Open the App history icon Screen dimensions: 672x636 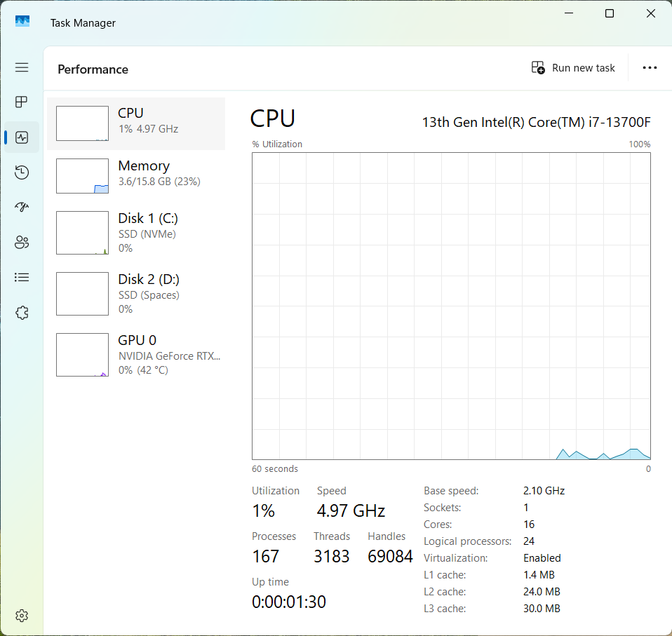[x=22, y=172]
